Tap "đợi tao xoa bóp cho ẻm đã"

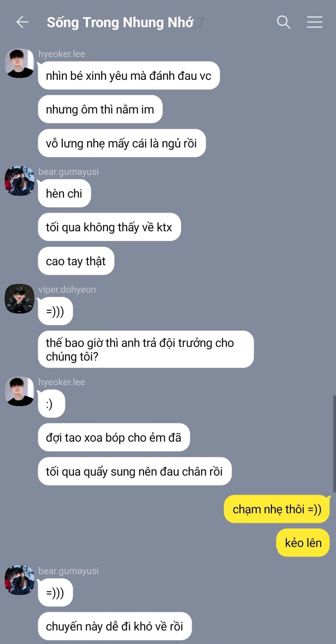click(114, 437)
